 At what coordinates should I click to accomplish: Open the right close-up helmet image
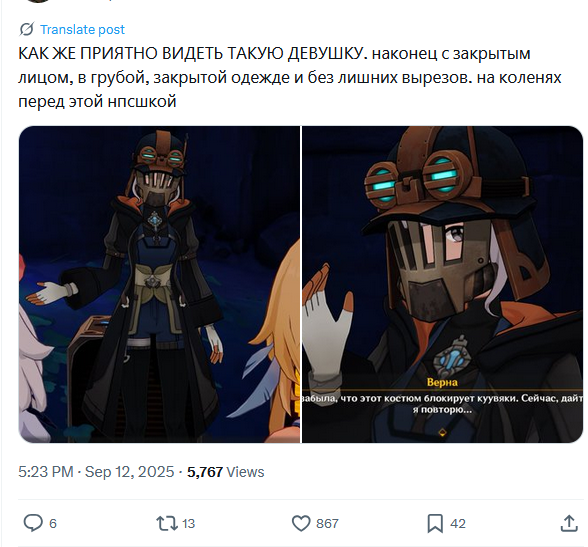(442, 284)
